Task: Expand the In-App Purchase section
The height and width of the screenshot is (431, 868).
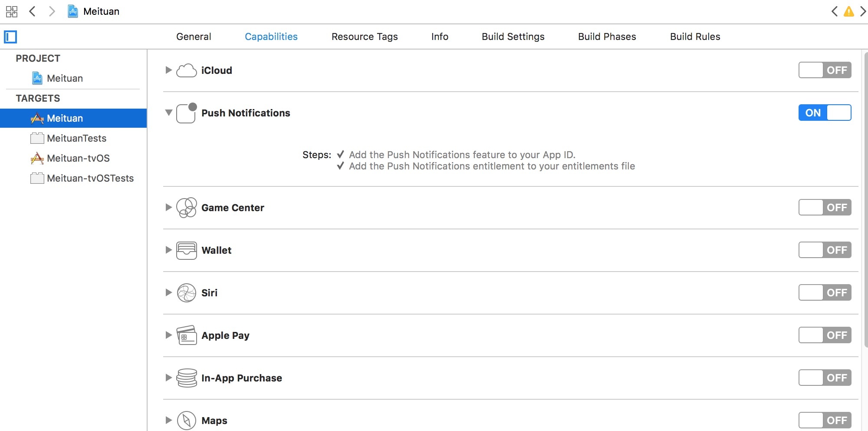Action: pos(169,378)
